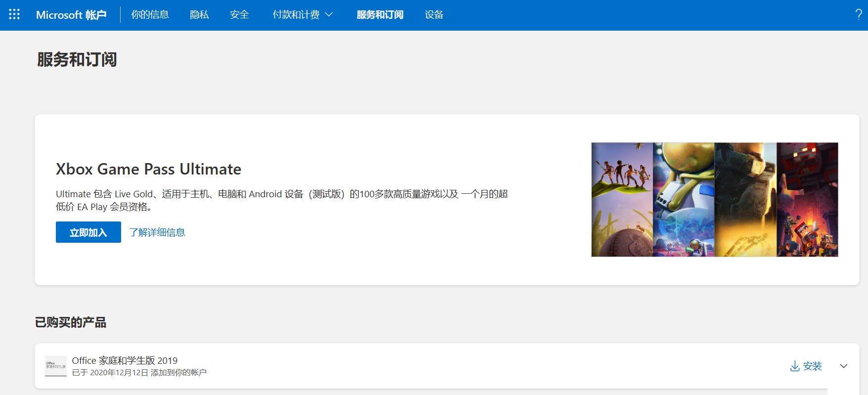Click the Grounded game artwork thumbnail

tap(622, 200)
